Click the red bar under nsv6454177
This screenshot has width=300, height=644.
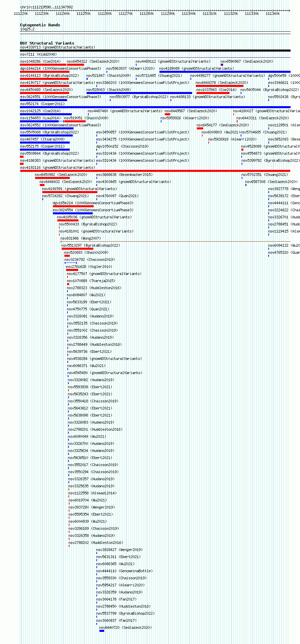pos(200,128)
